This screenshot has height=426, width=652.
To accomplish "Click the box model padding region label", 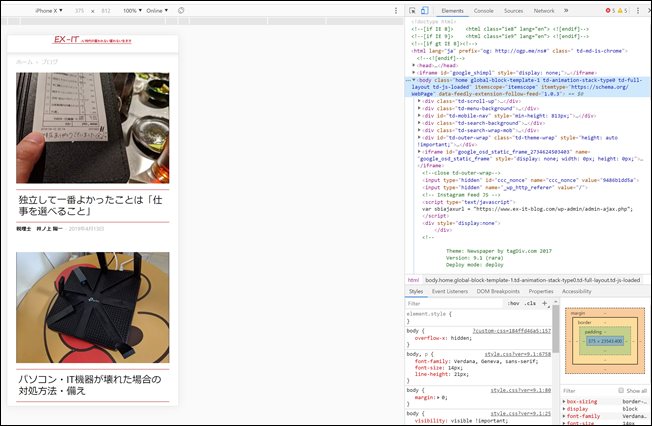I will tap(593, 332).
